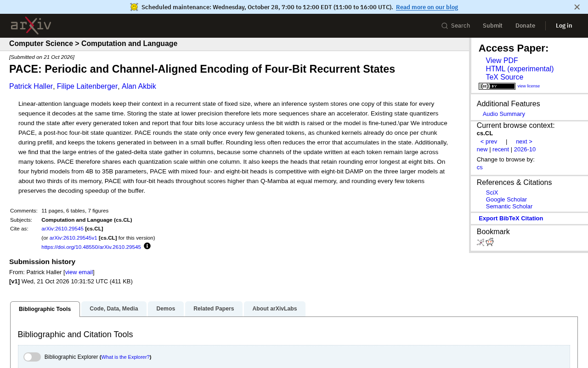Viewport: 588px width, 368px height.
Task: Click the view email link
Action: click(79, 272)
